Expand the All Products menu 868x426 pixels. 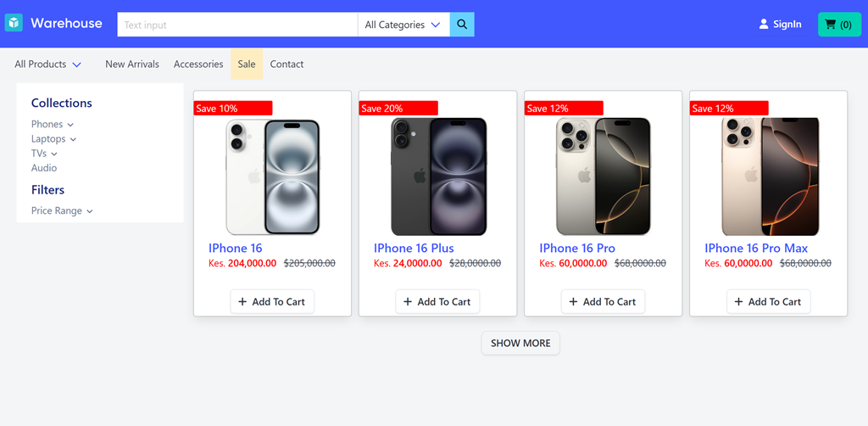[x=47, y=64]
